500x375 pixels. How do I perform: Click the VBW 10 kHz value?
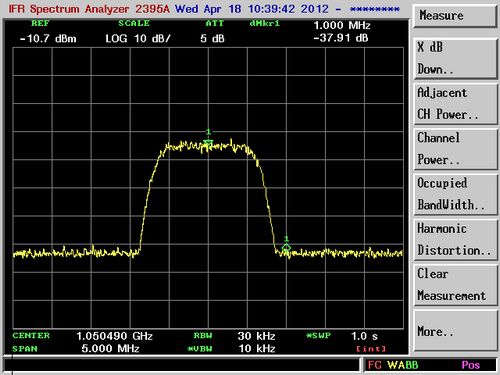click(257, 349)
